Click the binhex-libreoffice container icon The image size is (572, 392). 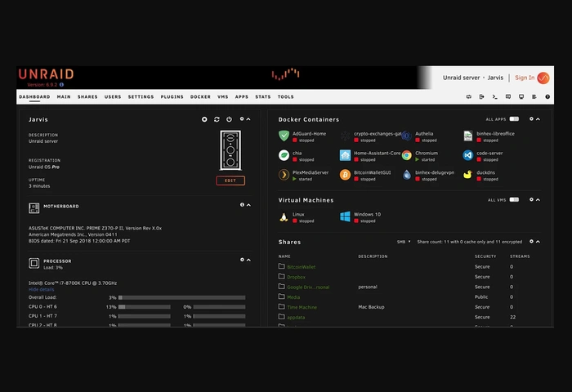pyautogui.click(x=467, y=136)
